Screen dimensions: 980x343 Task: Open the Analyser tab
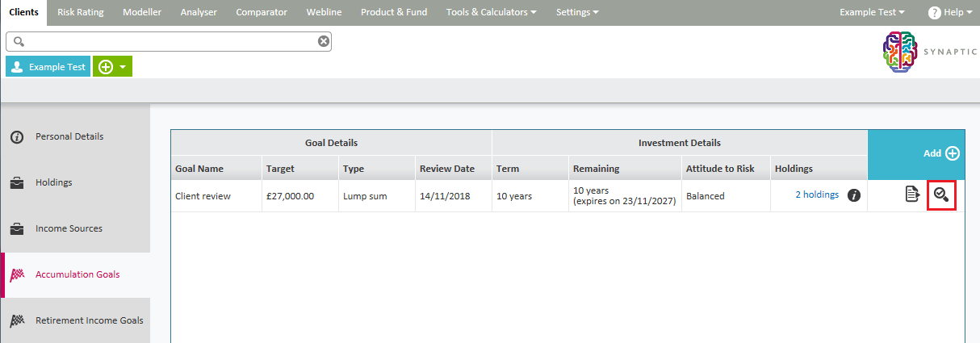click(199, 12)
